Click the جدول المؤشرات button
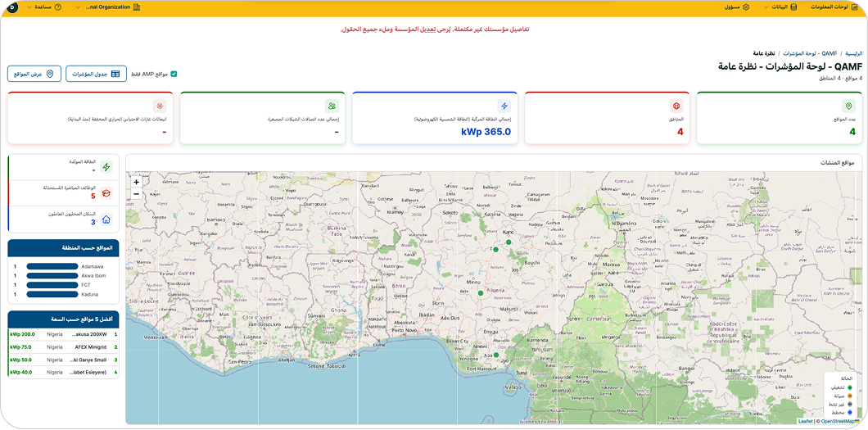 (97, 74)
